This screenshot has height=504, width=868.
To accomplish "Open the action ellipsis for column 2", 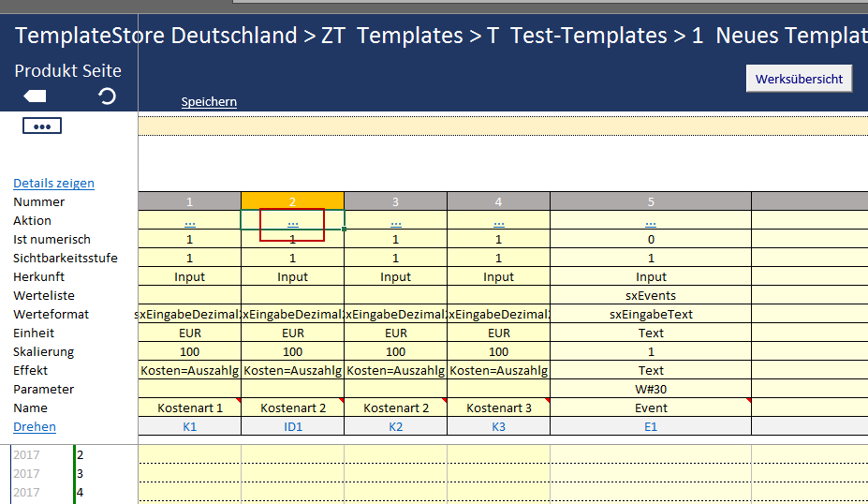I will point(293,221).
